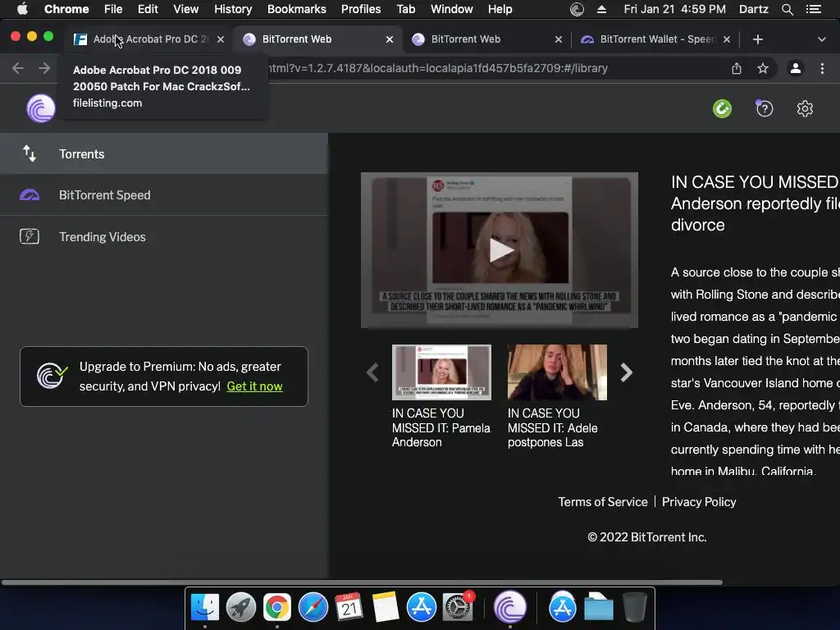Open System Preferences from the dock
Image resolution: width=840 pixels, height=630 pixels.
[x=457, y=608]
